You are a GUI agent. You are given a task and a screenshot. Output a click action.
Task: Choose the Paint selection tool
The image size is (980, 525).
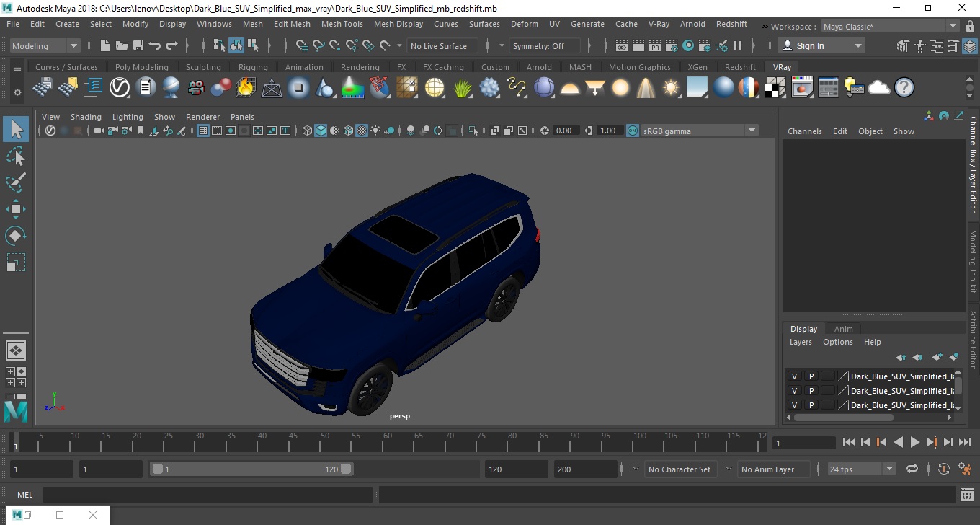[16, 182]
